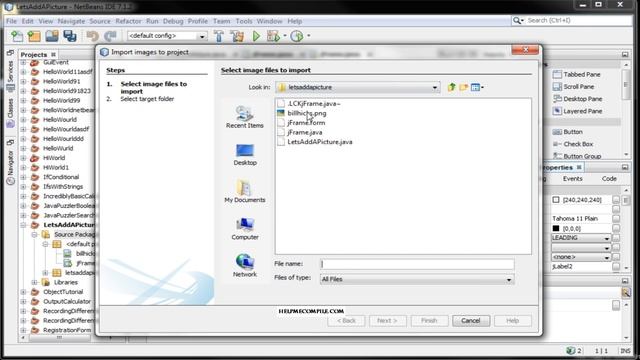
Task: Click the Debug Project icon
Action: [273, 36]
